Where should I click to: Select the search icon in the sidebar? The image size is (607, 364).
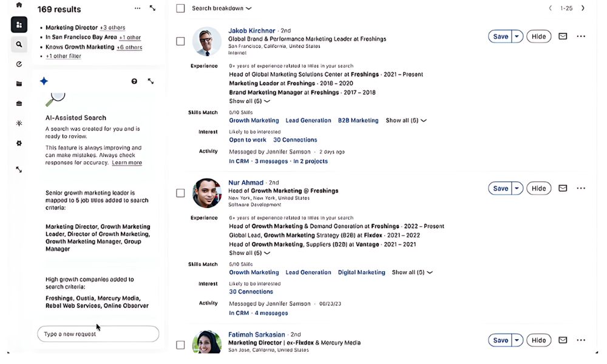[x=19, y=44]
